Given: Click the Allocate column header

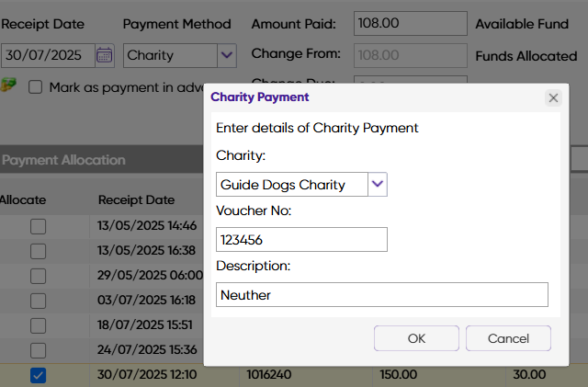Looking at the screenshot, I should coord(23,199).
